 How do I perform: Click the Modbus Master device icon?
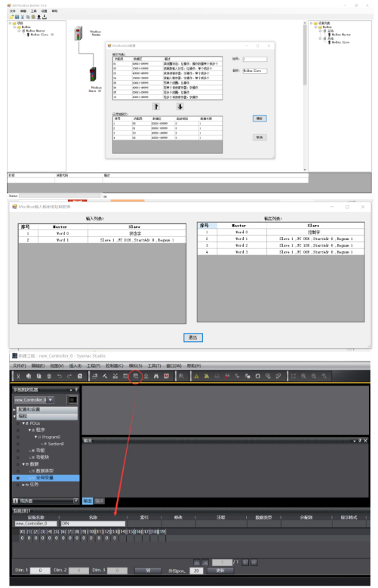point(78,33)
